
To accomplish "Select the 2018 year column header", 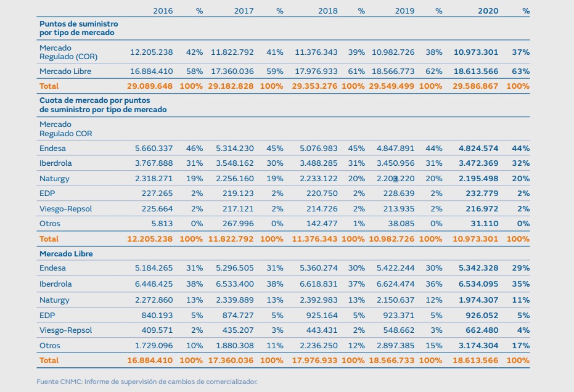I will coord(327,11).
